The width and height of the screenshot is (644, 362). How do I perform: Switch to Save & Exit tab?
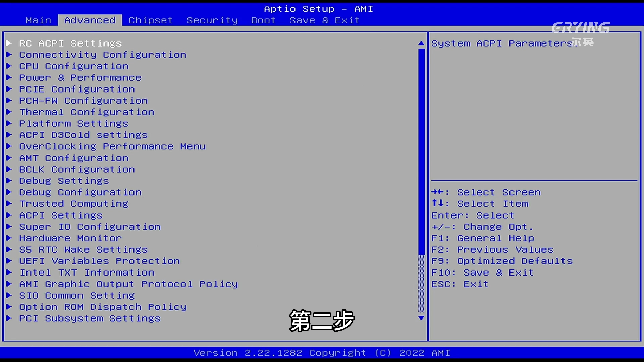pos(324,20)
